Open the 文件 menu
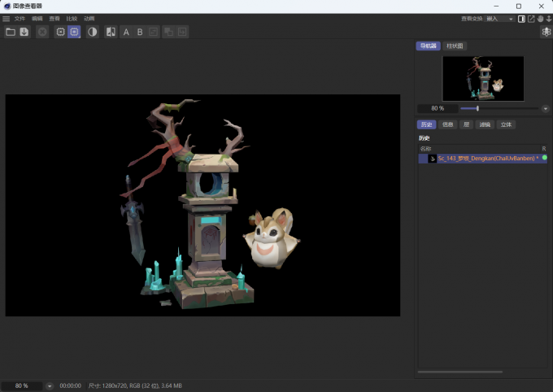This screenshot has height=392, width=553. [20, 19]
